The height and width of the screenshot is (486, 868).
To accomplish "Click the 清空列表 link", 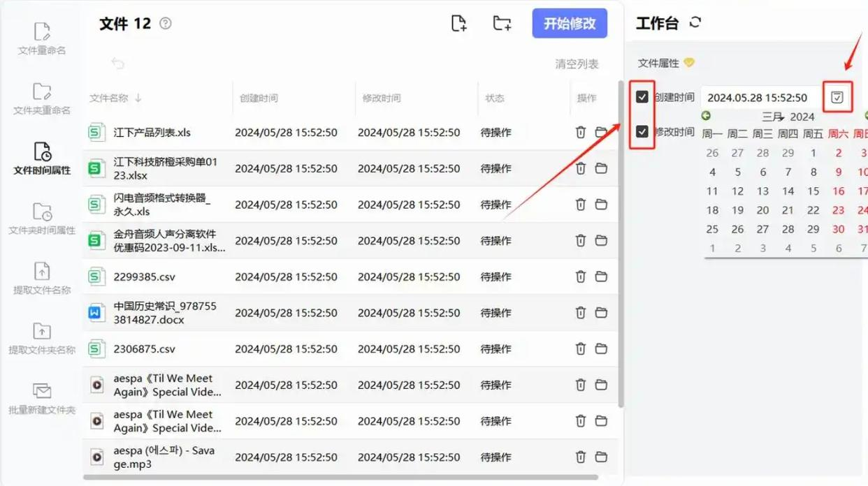I will [577, 64].
